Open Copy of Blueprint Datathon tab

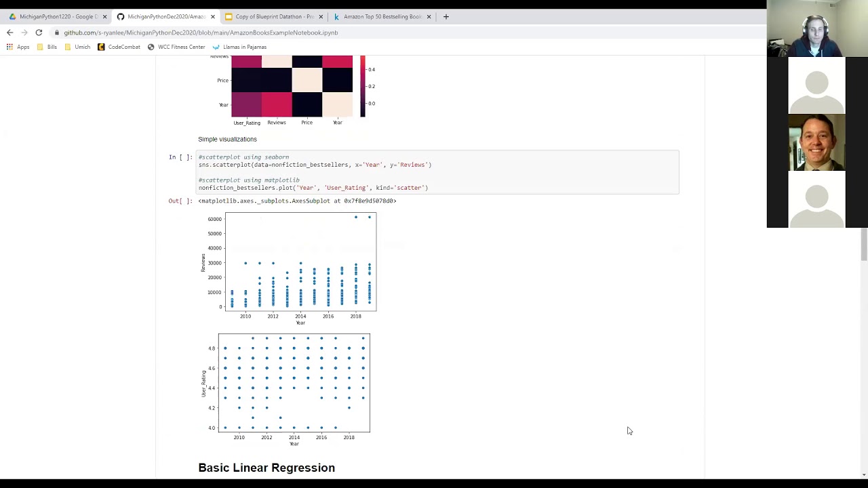274,16
